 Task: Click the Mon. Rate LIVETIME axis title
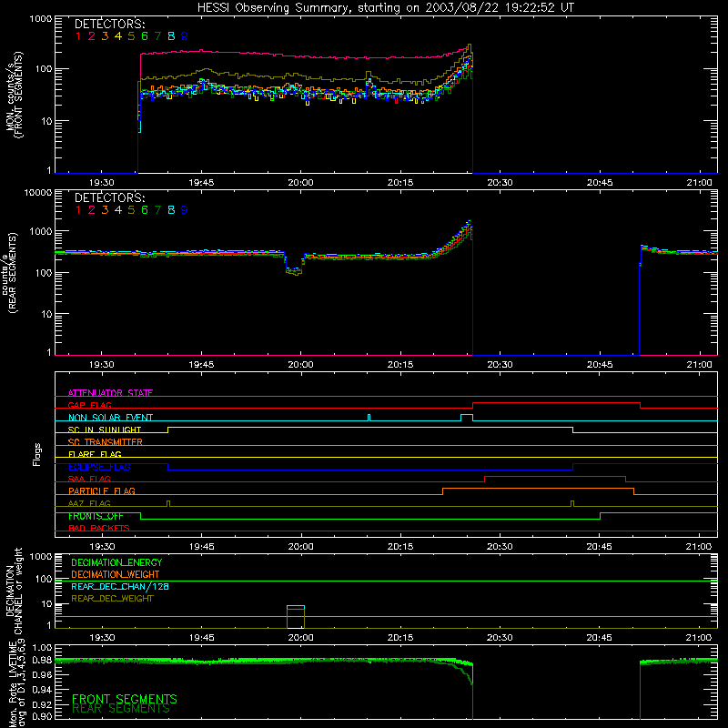pyautogui.click(x=17, y=683)
